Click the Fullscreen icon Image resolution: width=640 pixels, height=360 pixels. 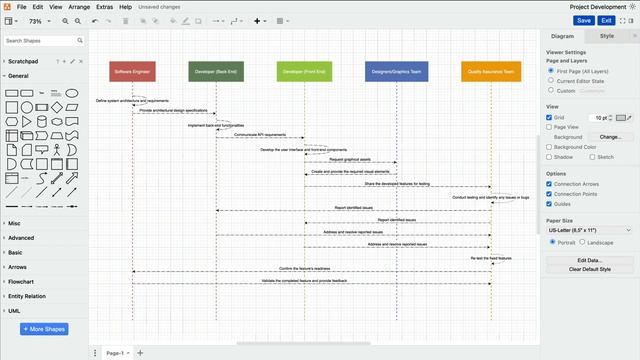pyautogui.click(x=622, y=21)
